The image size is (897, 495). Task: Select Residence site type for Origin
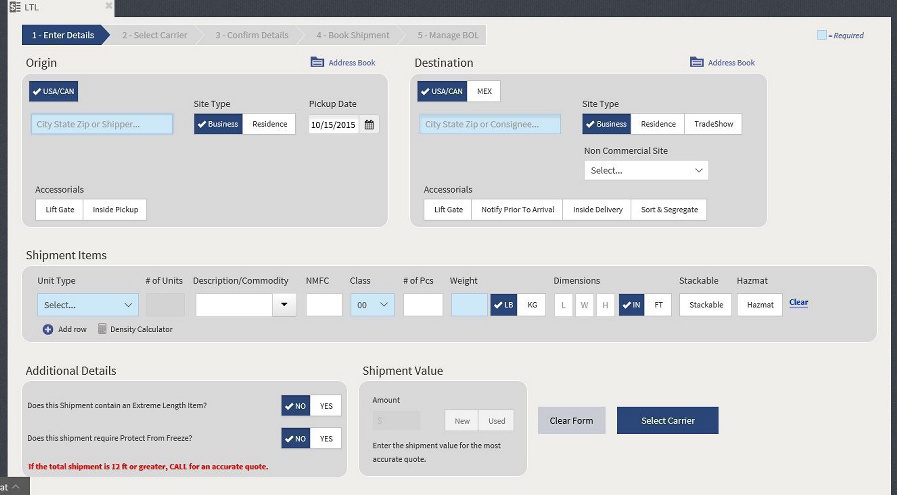[269, 125]
